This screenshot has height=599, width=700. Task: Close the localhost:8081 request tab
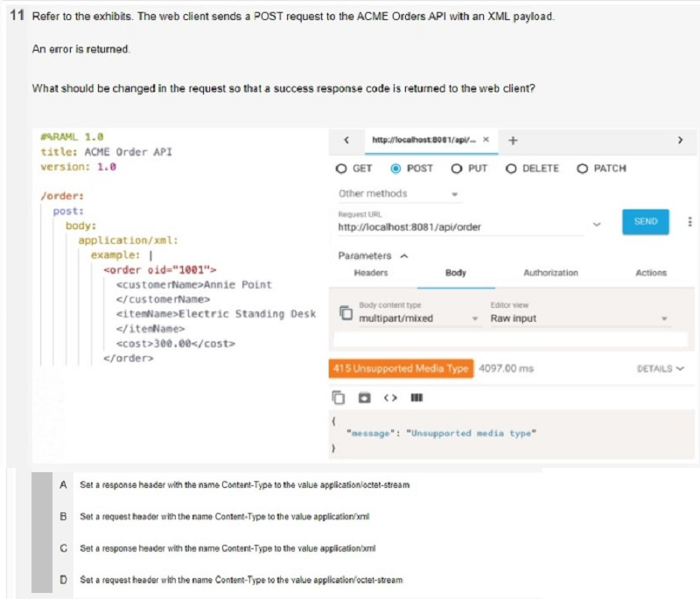click(486, 140)
